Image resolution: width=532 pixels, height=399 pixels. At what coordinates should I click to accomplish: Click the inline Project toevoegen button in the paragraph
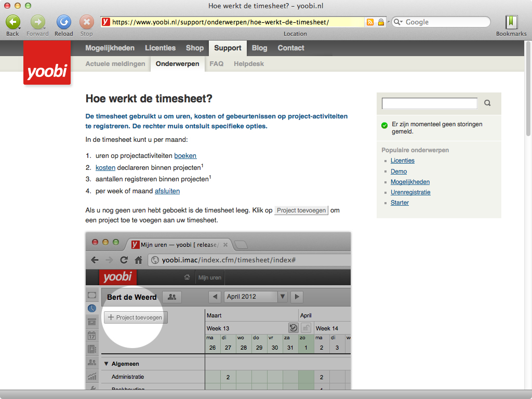(301, 210)
